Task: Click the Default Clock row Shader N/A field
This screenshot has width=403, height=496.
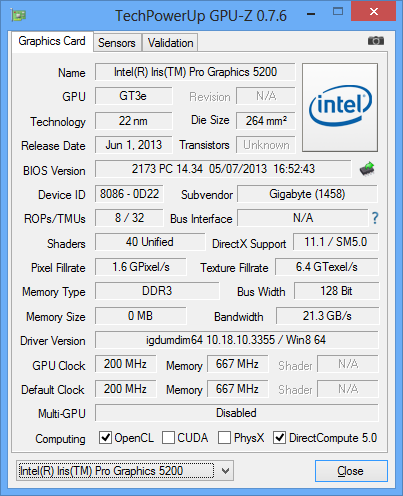Action: point(348,389)
